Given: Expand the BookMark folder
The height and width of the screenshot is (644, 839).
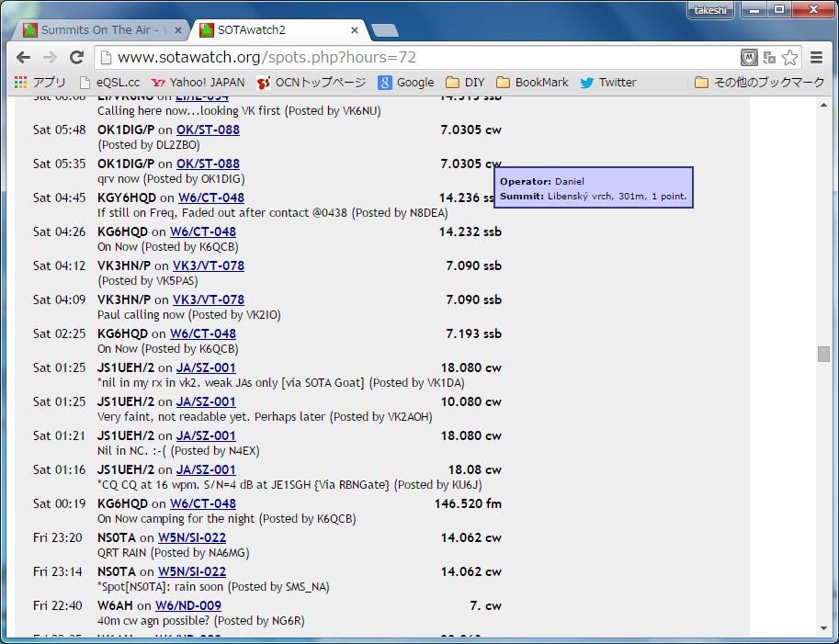Looking at the screenshot, I should (532, 82).
